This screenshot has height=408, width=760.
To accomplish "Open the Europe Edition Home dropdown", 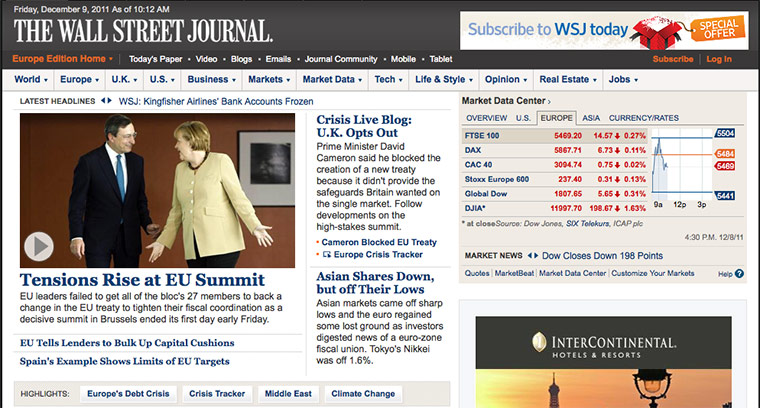I will click(x=62, y=59).
